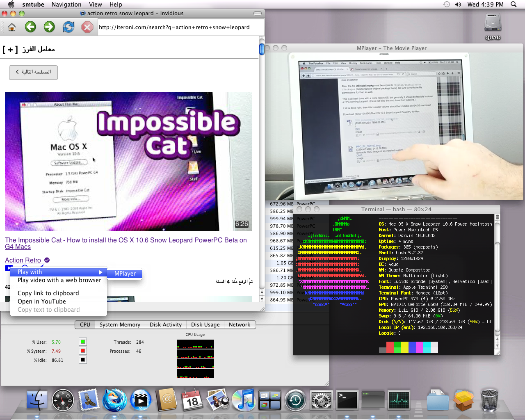Click the green forward arrow in SMTube
525x420 pixels.
coord(49,27)
